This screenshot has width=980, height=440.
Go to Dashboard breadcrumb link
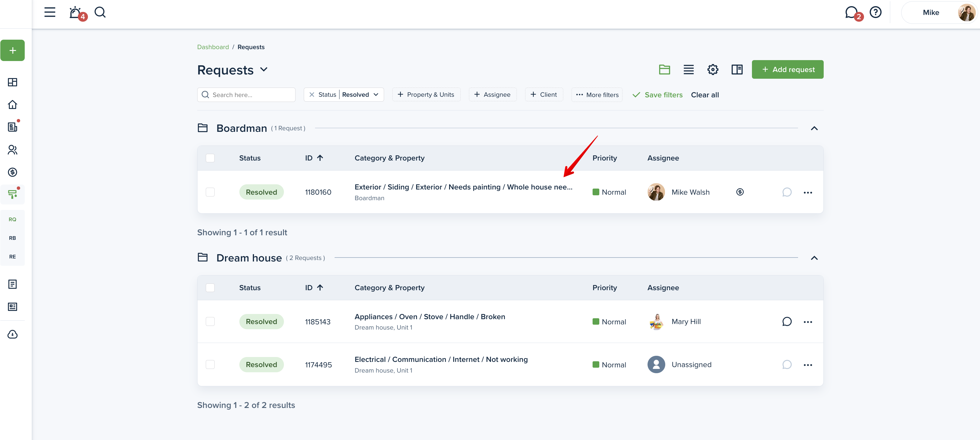click(213, 47)
